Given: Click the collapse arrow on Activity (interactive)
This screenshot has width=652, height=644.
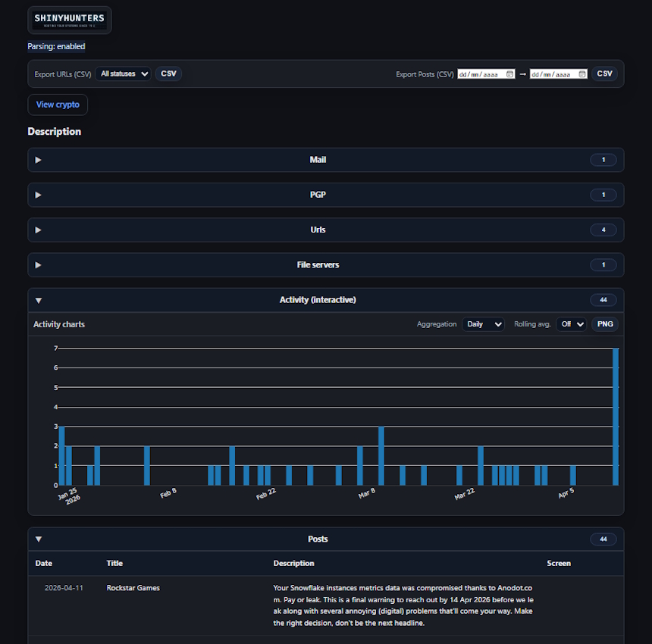Looking at the screenshot, I should pos(38,300).
